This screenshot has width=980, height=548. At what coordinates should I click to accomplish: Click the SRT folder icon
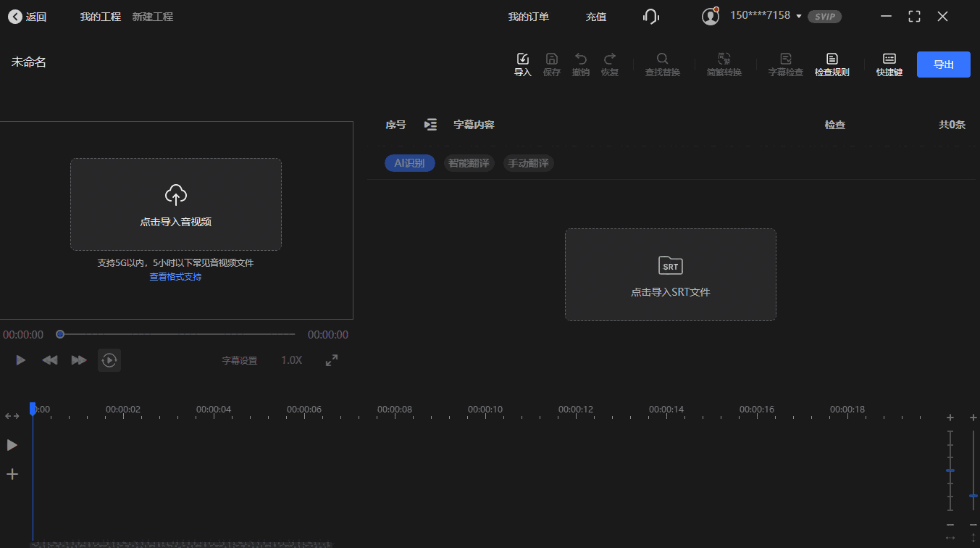click(x=671, y=265)
